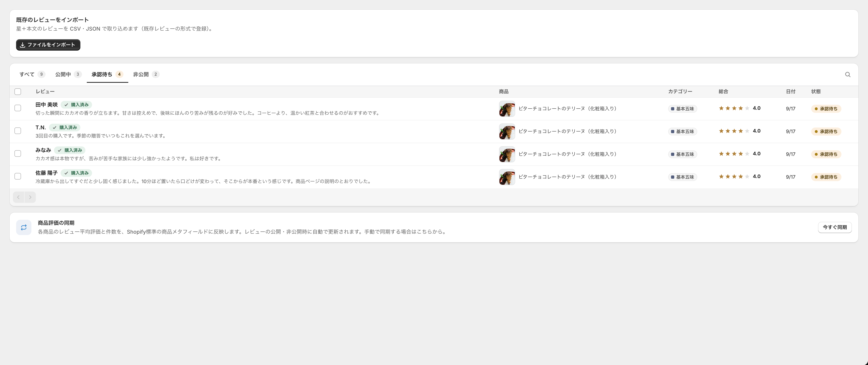This screenshot has height=365, width=868.
Task: Click the カテゴリー column header
Action: [680, 92]
